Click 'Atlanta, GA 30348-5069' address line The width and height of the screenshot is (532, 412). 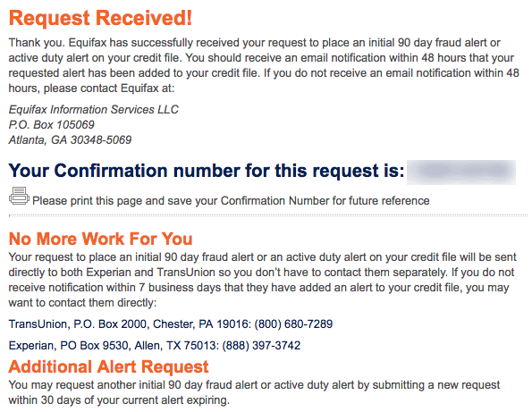point(70,139)
